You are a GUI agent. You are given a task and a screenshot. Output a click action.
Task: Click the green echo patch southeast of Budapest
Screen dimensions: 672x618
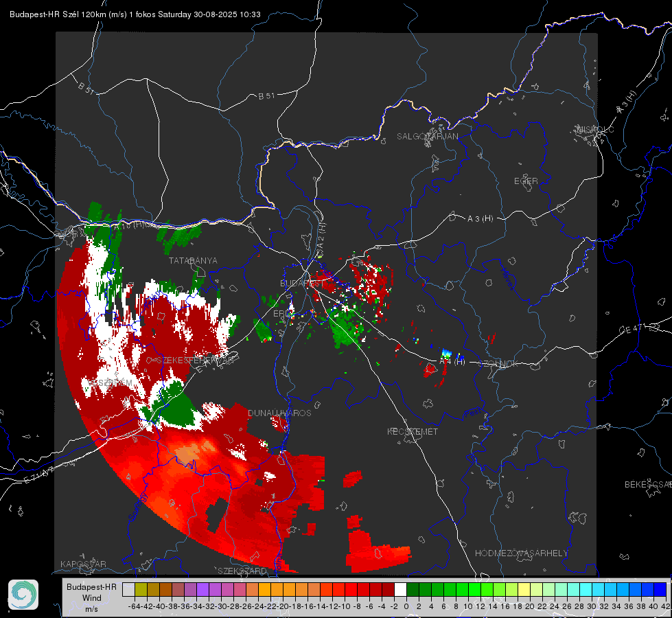[346, 328]
